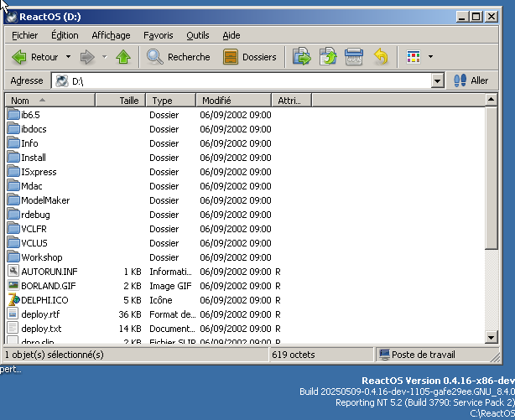Image resolution: width=515 pixels, height=420 pixels.
Task: Click the yellow Undo arrow icon
Action: point(381,56)
